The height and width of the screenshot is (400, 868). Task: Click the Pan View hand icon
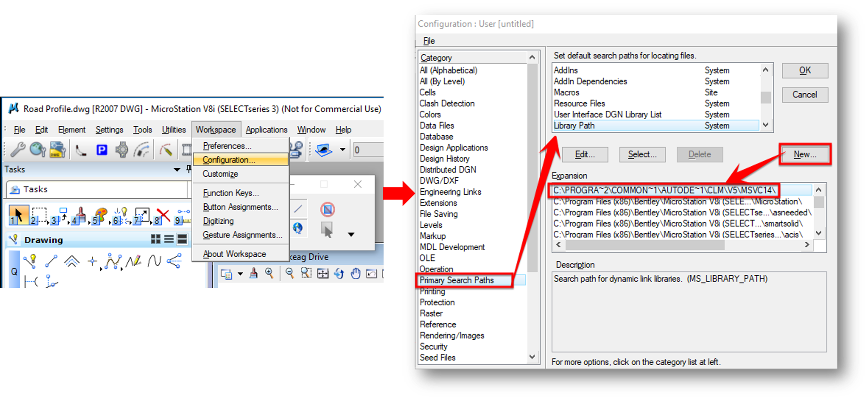[356, 273]
